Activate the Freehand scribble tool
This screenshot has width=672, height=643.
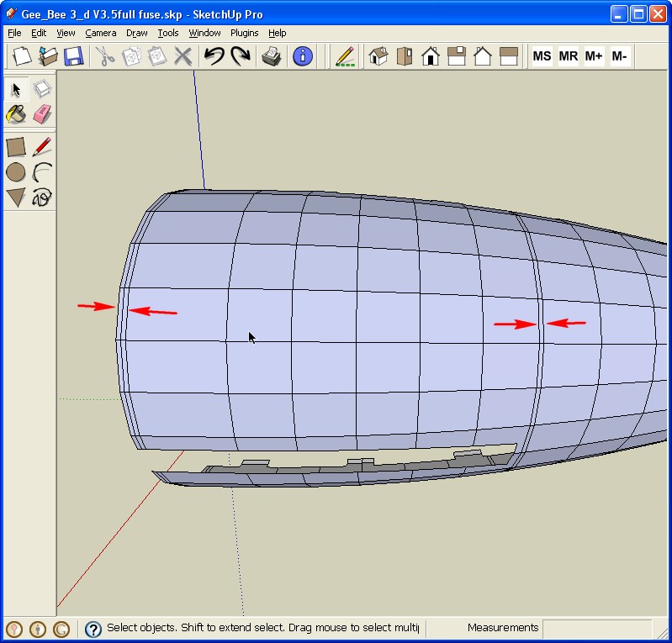pos(41,198)
